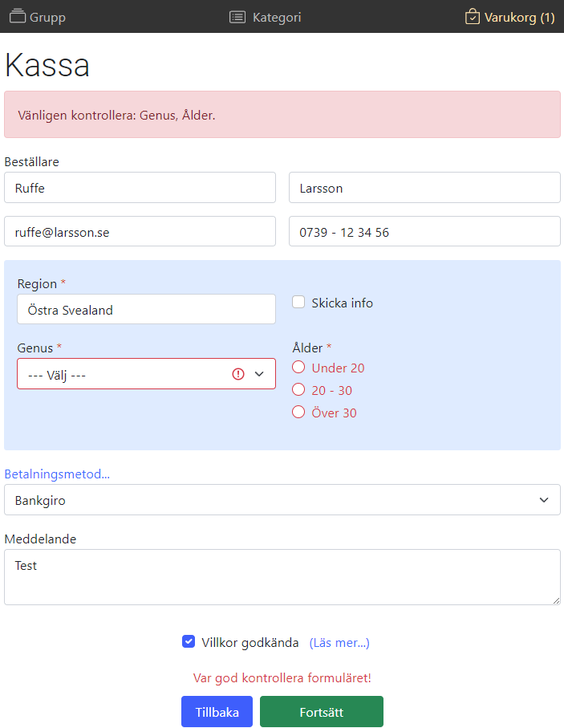Screen dimensions: 564x728
Task: Click the Genus error warning icon
Action: coord(237,374)
